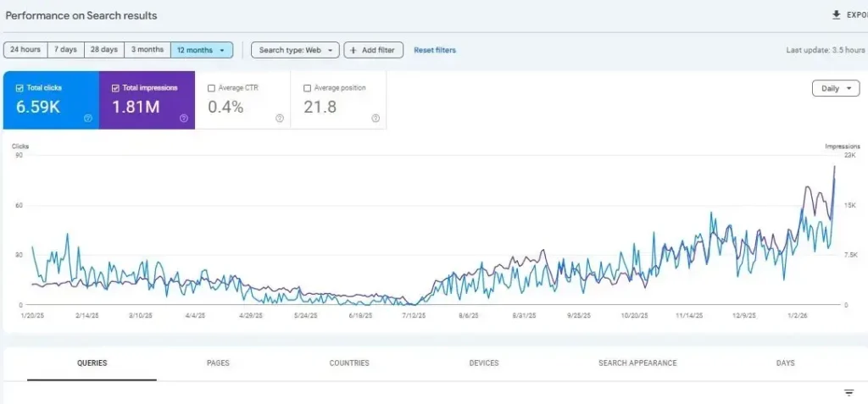Click help icon on Average position card
The width and height of the screenshot is (868, 404).
click(376, 119)
